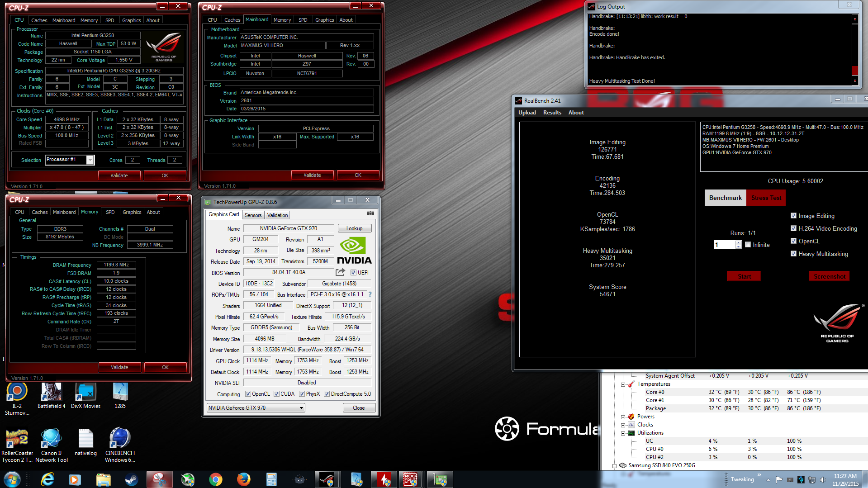Screen dimensions: 868x488
Task: Expand the Clocks node in HWMonitor
Action: click(x=623, y=425)
